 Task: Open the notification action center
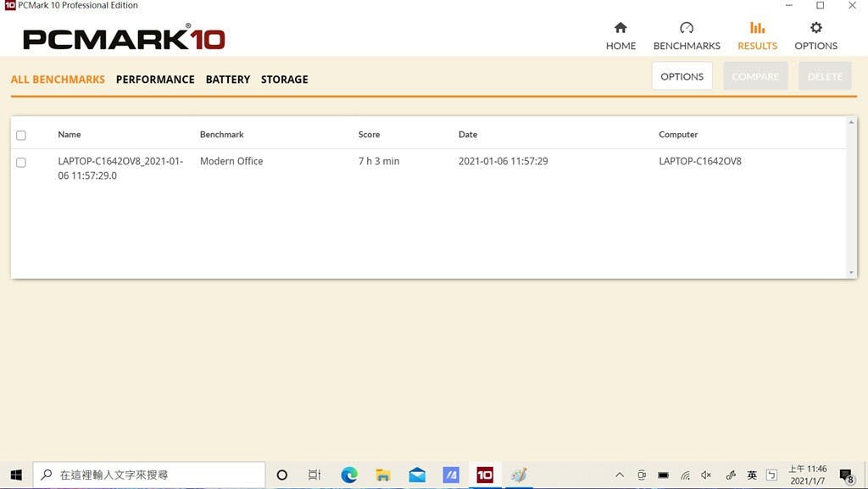[x=847, y=475]
